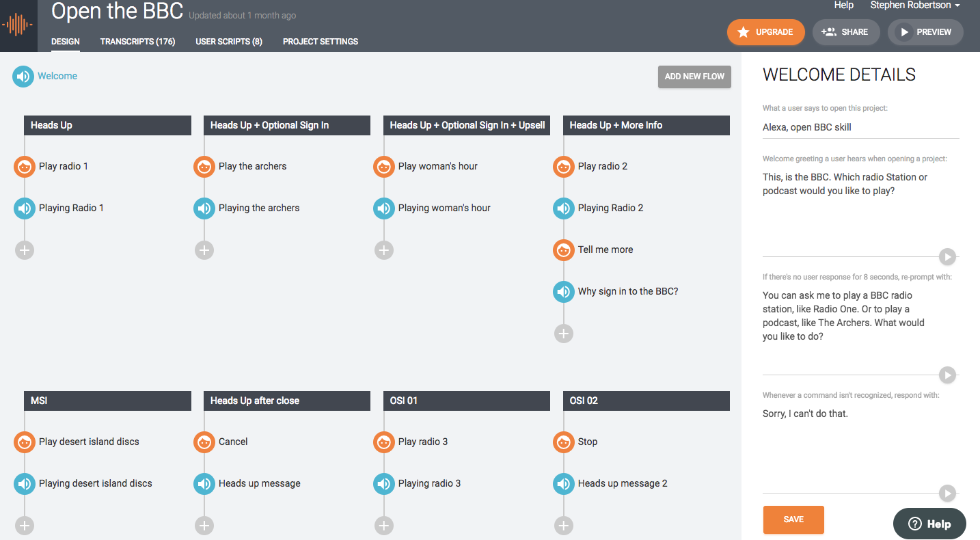
Task: Add step under Heads Up flow
Action: tap(25, 250)
